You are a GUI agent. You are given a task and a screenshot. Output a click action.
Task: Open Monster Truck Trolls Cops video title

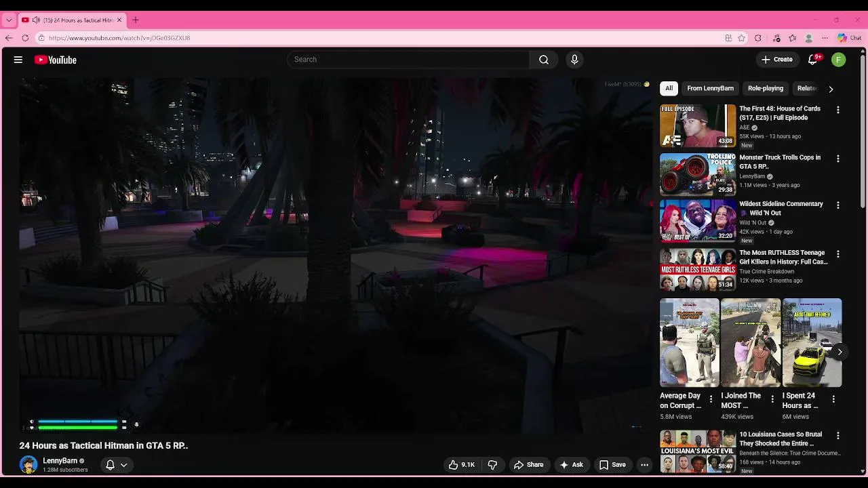point(780,162)
